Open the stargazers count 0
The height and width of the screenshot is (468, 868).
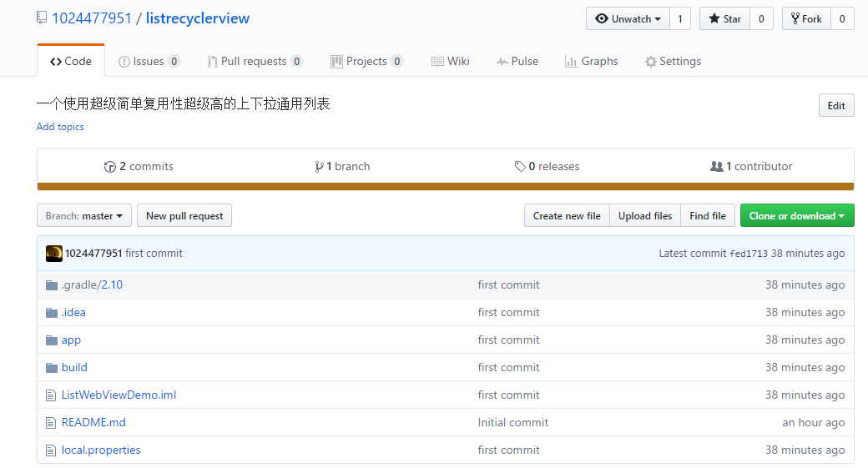(x=762, y=19)
